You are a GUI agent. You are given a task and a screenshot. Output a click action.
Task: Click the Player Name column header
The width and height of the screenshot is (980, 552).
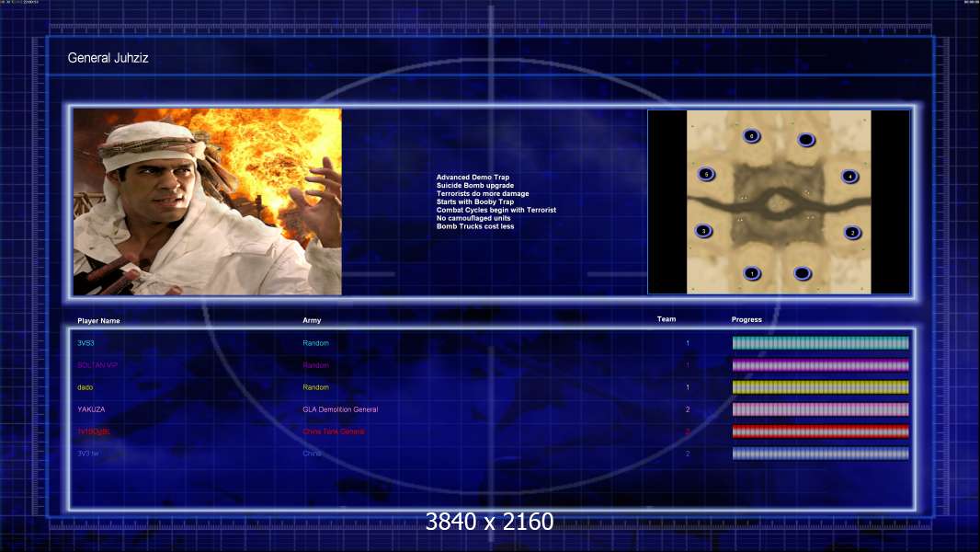(98, 321)
